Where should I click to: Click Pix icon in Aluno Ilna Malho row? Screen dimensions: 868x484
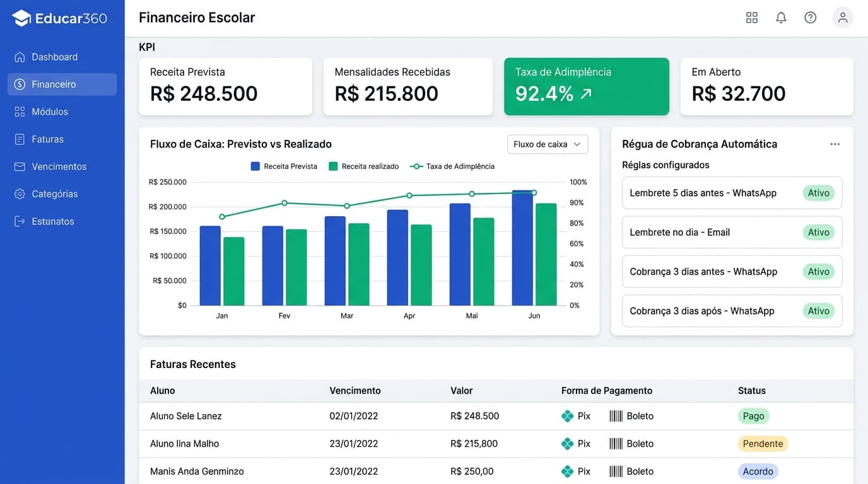(x=567, y=444)
